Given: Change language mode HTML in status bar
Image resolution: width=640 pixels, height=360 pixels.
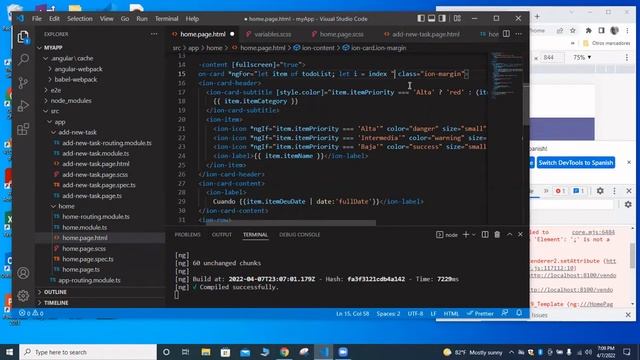Looking at the screenshot, I should (x=451, y=313).
